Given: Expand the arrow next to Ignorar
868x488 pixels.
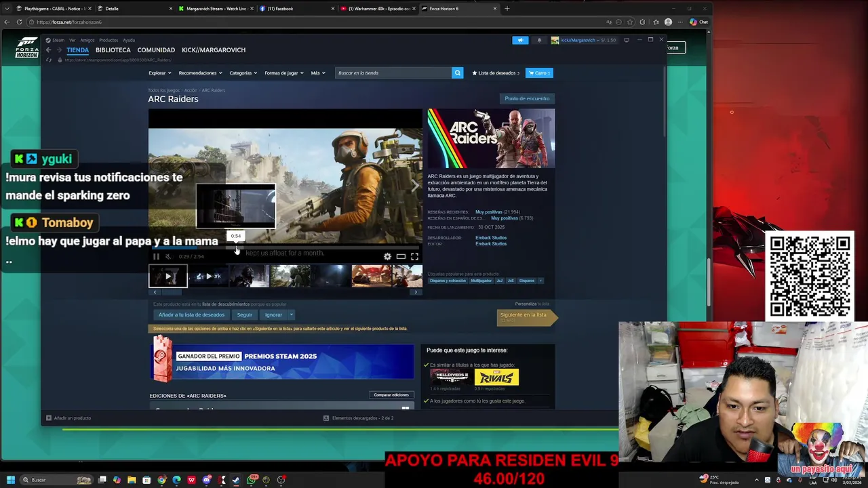Looking at the screenshot, I should tap(292, 314).
